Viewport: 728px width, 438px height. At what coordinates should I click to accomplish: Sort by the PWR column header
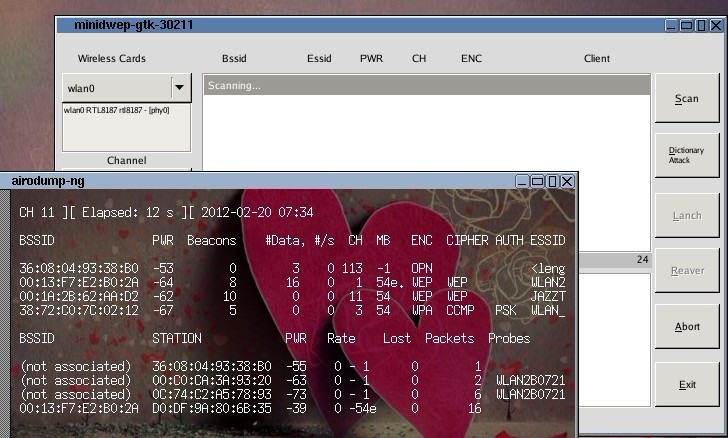371,59
